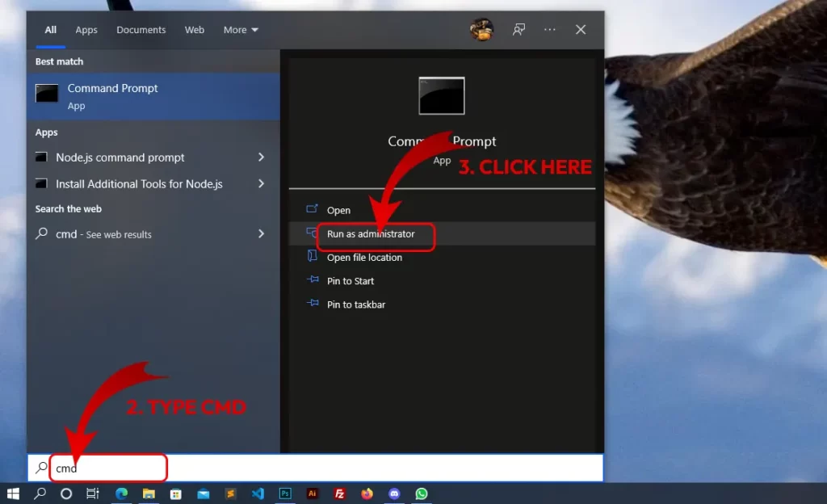The image size is (827, 504).
Task: Expand the cmd web results arrow
Action: tap(261, 233)
